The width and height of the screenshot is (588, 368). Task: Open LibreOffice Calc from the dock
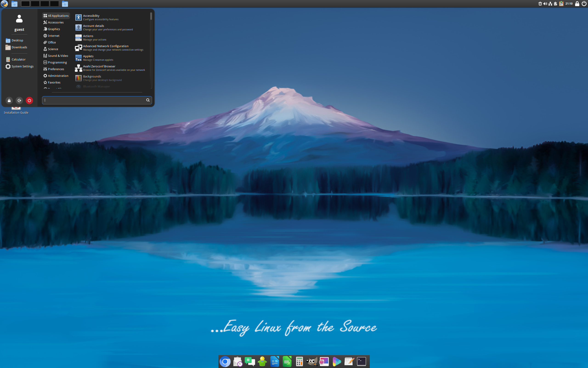click(x=287, y=361)
